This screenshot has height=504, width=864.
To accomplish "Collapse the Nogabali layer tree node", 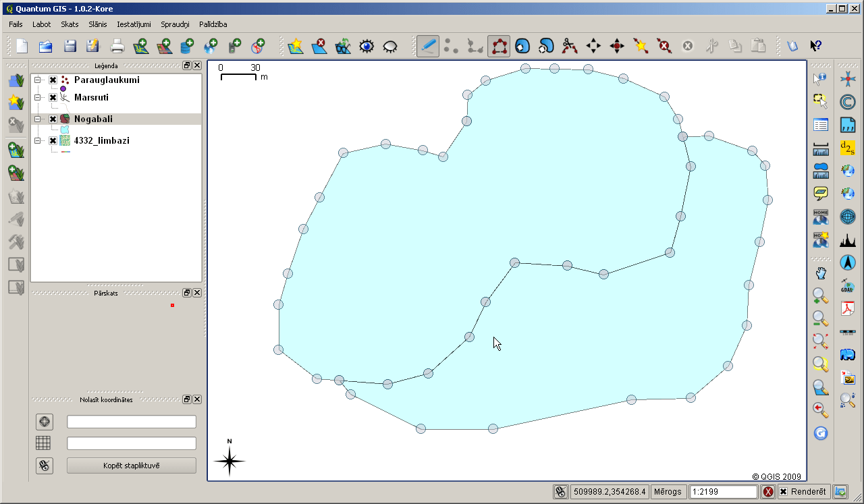I will coord(38,119).
